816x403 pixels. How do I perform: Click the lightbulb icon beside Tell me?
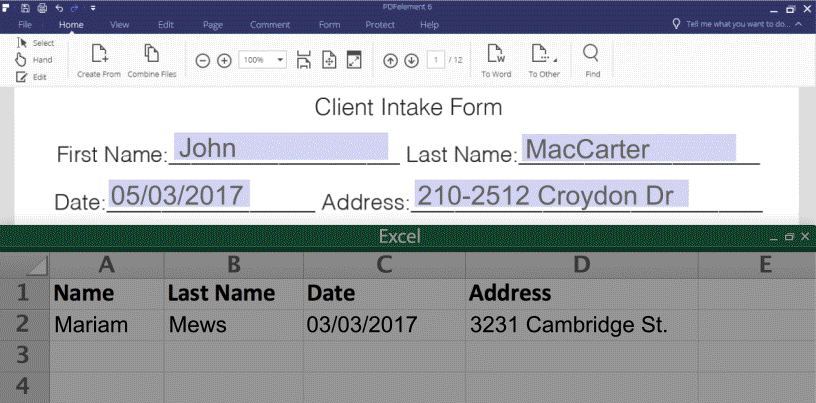point(677,24)
